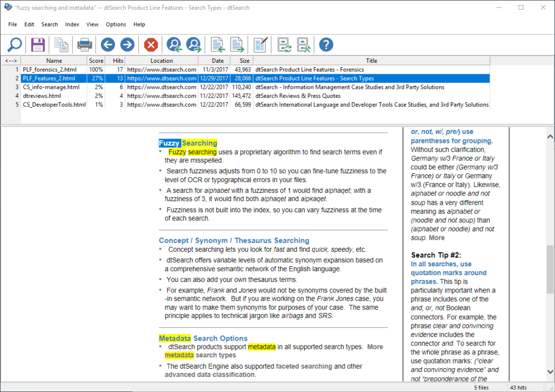The width and height of the screenshot is (555, 392).
Task: Select the dtreviews.html search result
Action: click(42, 96)
